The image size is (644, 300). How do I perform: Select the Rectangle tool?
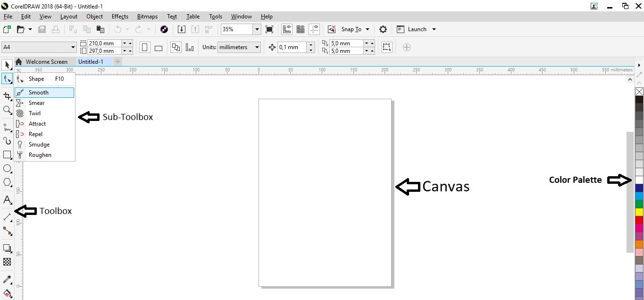pyautogui.click(x=7, y=154)
